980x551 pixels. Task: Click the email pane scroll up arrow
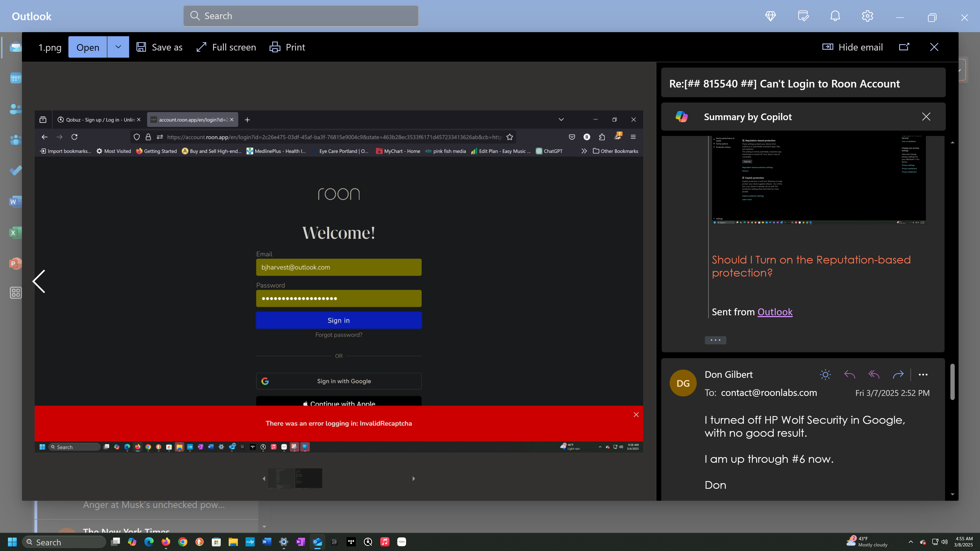click(x=952, y=142)
